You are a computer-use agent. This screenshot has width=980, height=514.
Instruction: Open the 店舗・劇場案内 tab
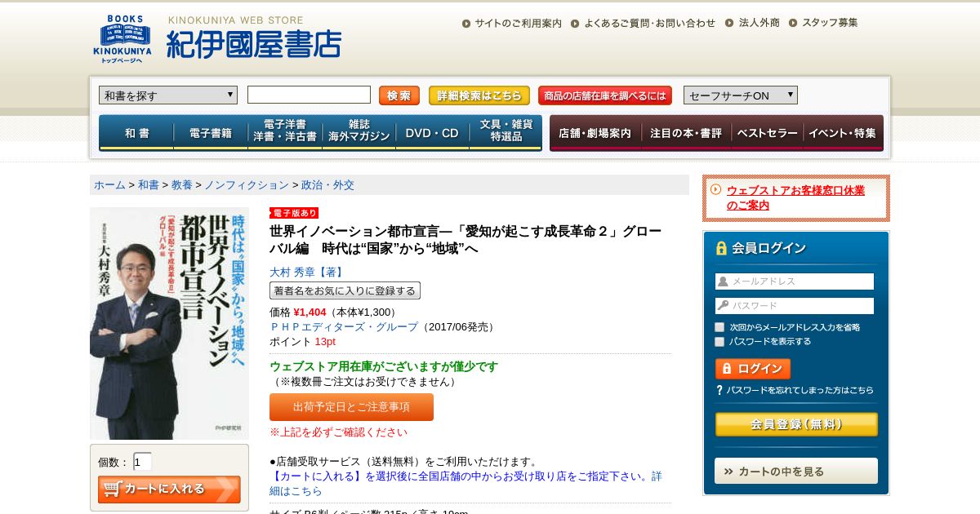click(x=596, y=133)
